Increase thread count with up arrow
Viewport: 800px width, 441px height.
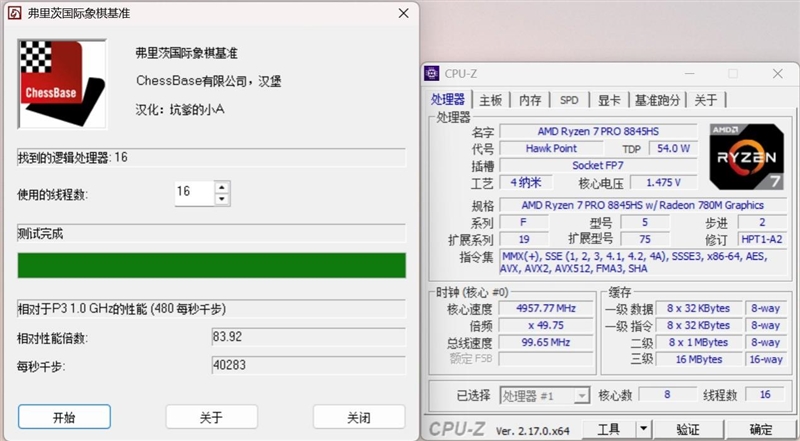pyautogui.click(x=222, y=187)
